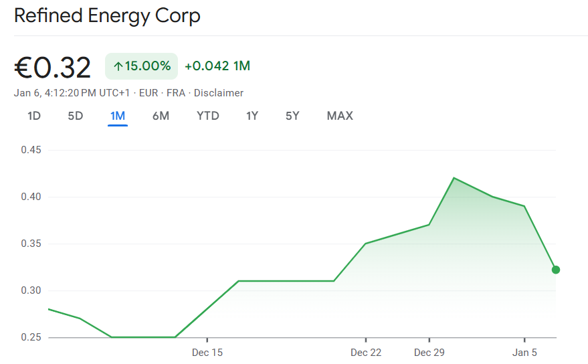
Task: Click the Dec 15 date marker
Action: coord(207,352)
